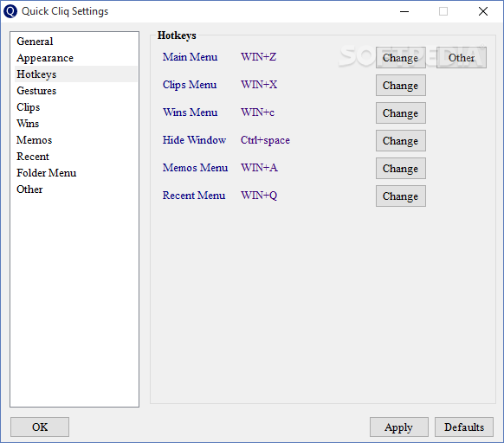Change the Hide Window hotkey
504x443 pixels.
(x=401, y=140)
